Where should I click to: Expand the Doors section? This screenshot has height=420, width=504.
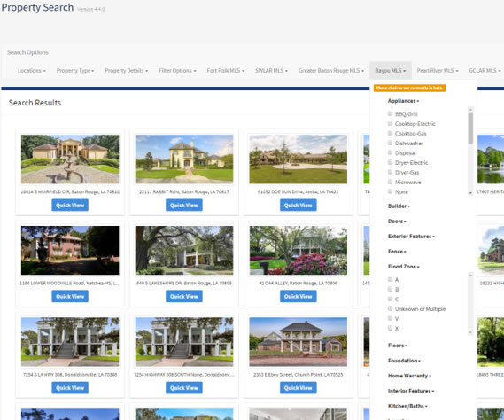coord(397,222)
